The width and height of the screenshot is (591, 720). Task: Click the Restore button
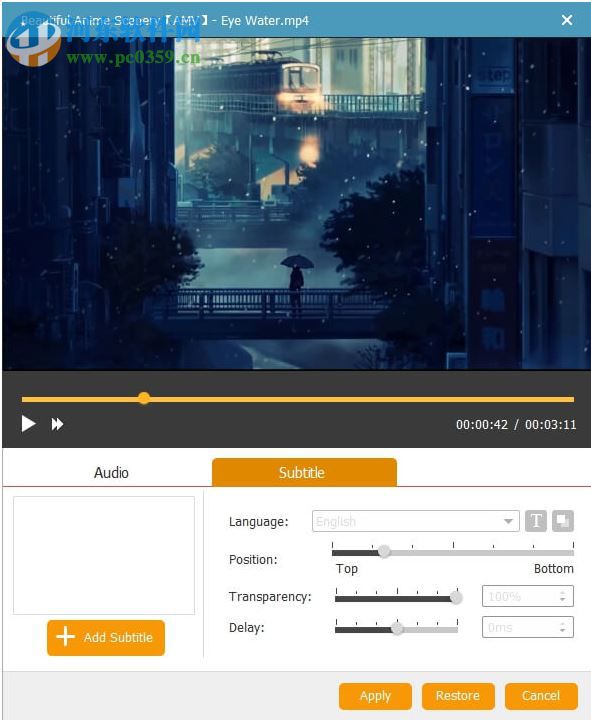tap(458, 696)
